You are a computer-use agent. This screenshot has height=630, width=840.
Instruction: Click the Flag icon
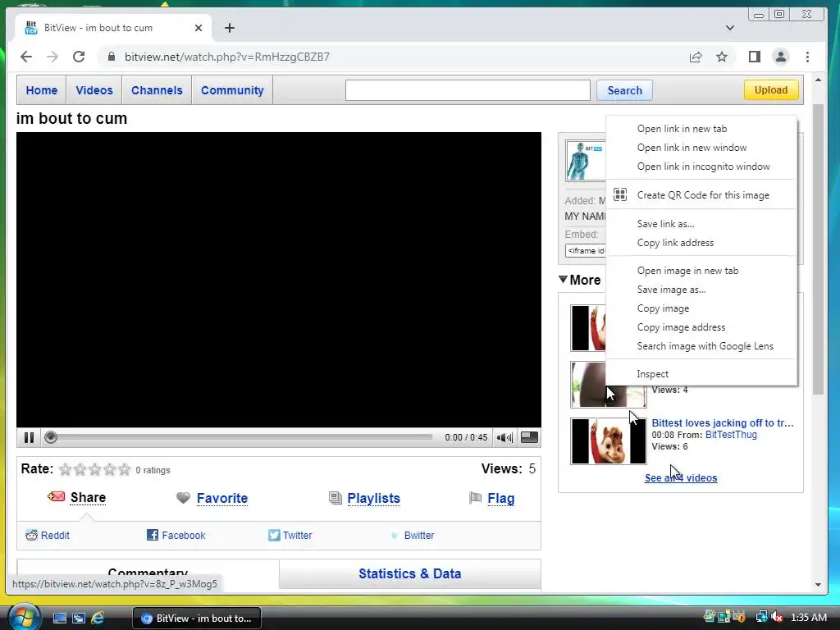(x=475, y=498)
